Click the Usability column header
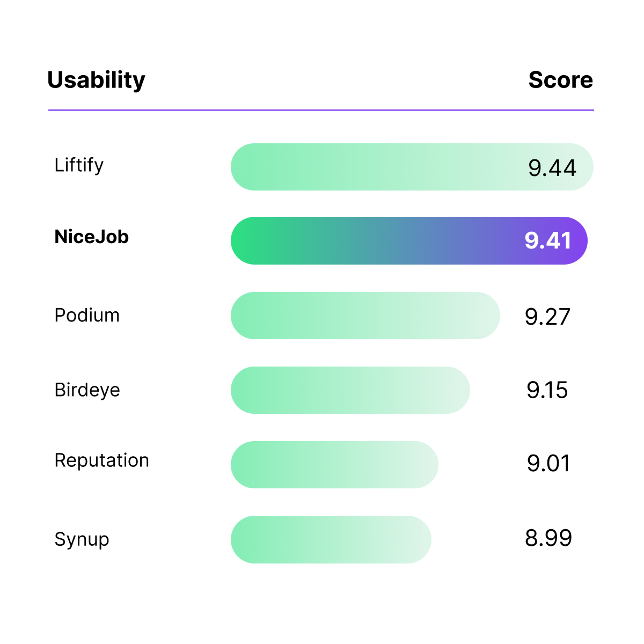 pos(96,80)
